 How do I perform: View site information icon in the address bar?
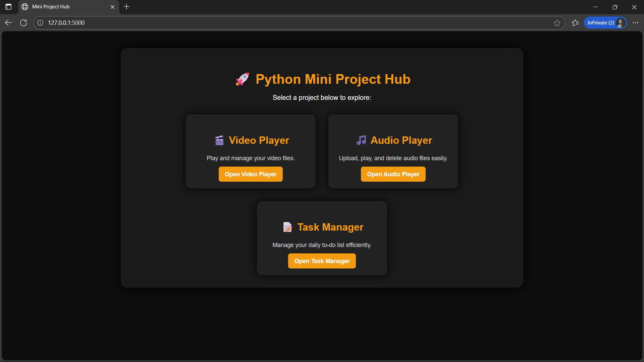tap(40, 23)
